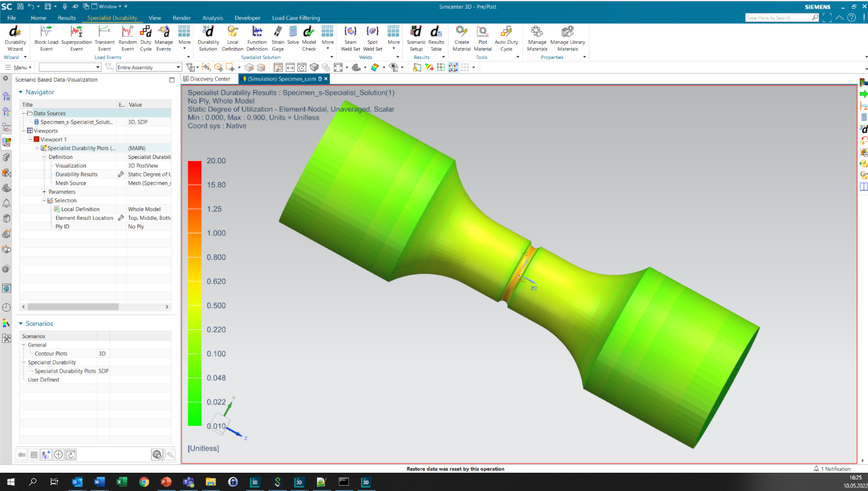The image size is (868, 491).
Task: Create a Durability Solution
Action: 208,39
